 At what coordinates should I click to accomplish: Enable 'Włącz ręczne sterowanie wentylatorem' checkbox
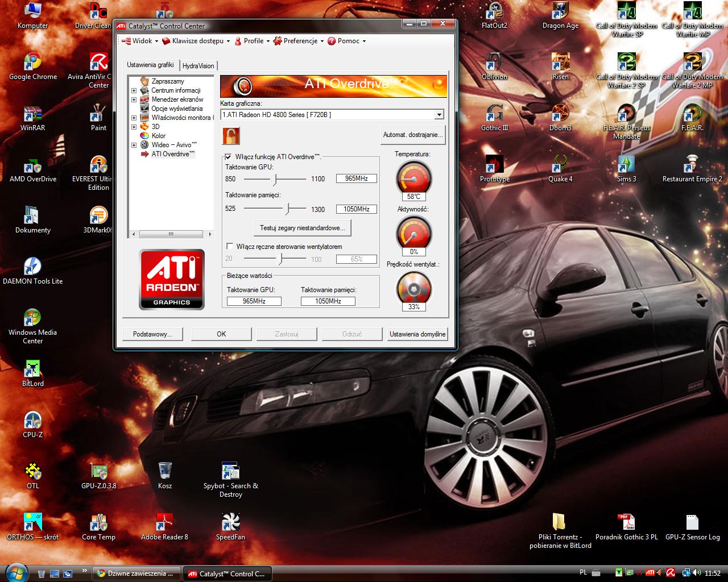pos(230,247)
